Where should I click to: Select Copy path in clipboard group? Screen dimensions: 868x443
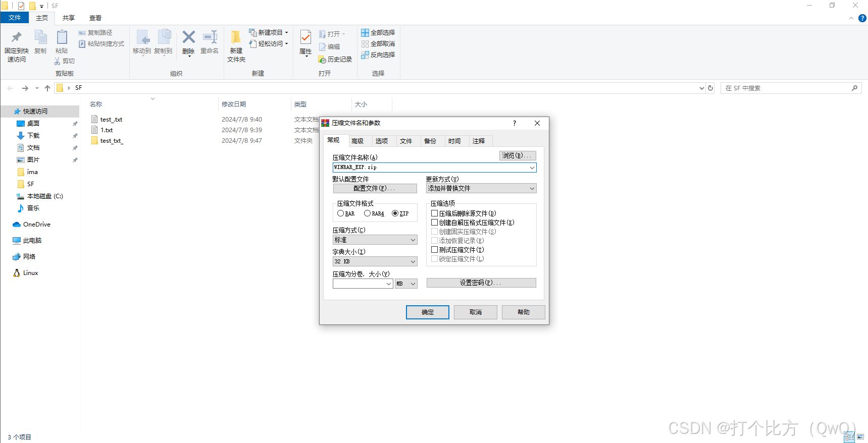pos(95,33)
